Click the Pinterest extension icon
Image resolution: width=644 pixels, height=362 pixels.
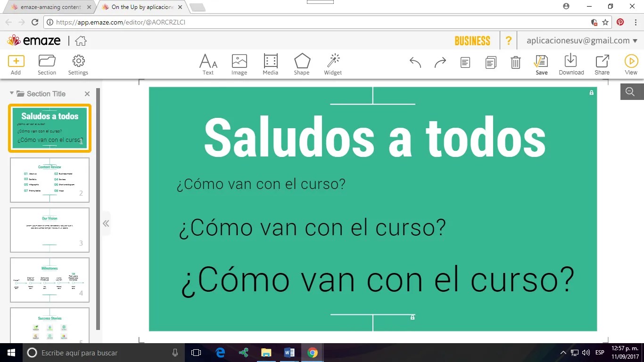(620, 22)
